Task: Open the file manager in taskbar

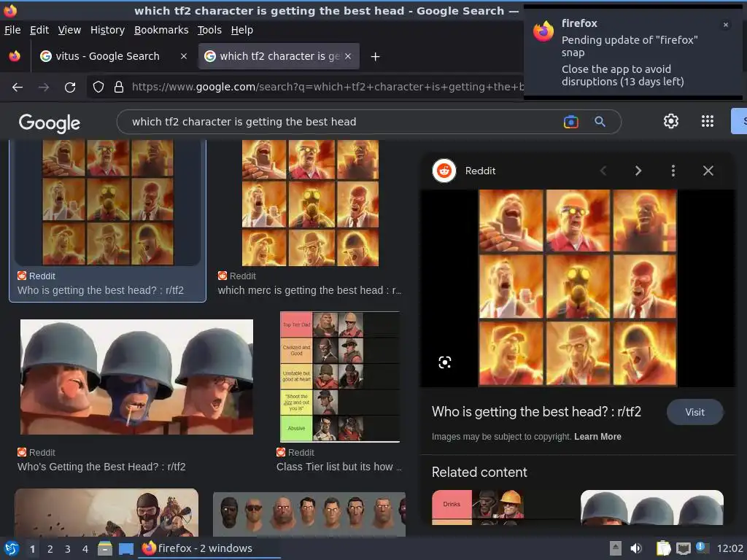Action: [105, 548]
